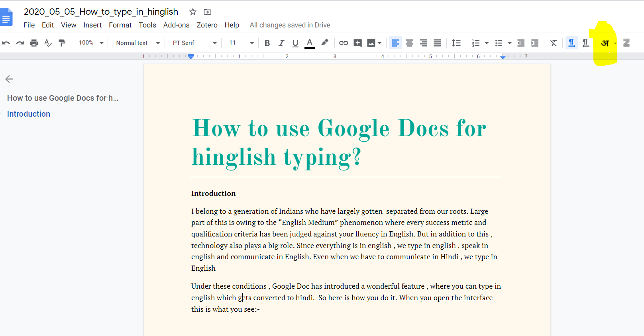Expand the input tools language dropdown
Image resolution: width=644 pixels, height=336 pixels.
pos(615,43)
